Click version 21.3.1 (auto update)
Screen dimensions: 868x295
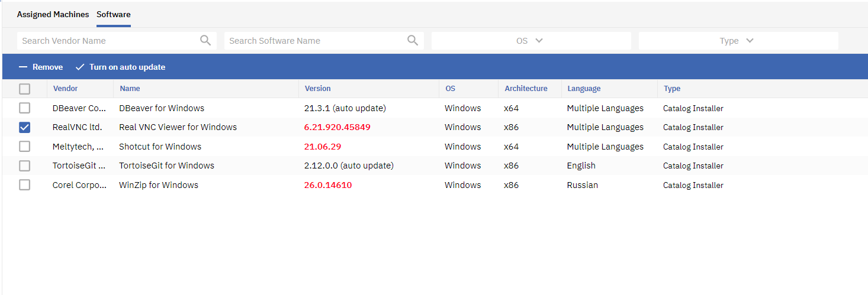345,108
